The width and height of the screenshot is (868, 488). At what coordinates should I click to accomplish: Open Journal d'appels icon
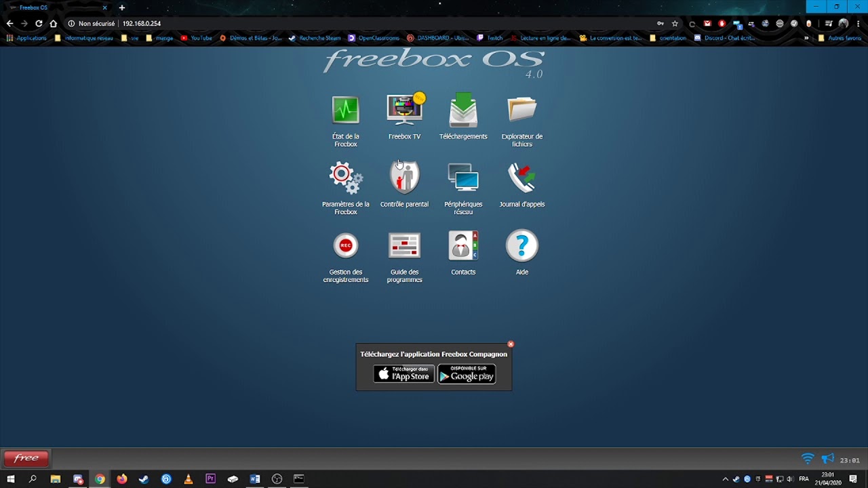tap(522, 178)
